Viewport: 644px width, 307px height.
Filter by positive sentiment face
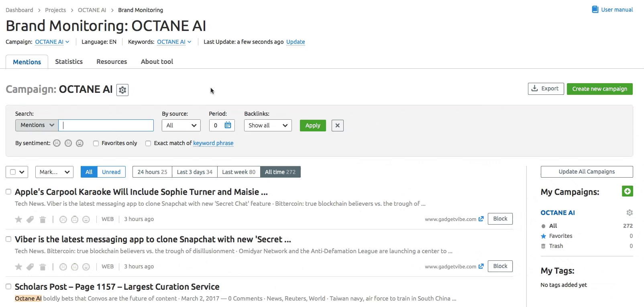click(79, 143)
